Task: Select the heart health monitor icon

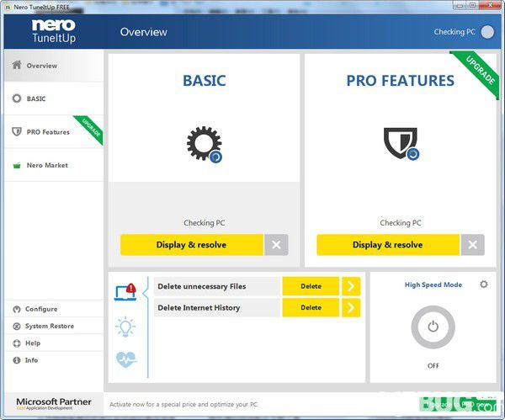Action: coord(126,359)
